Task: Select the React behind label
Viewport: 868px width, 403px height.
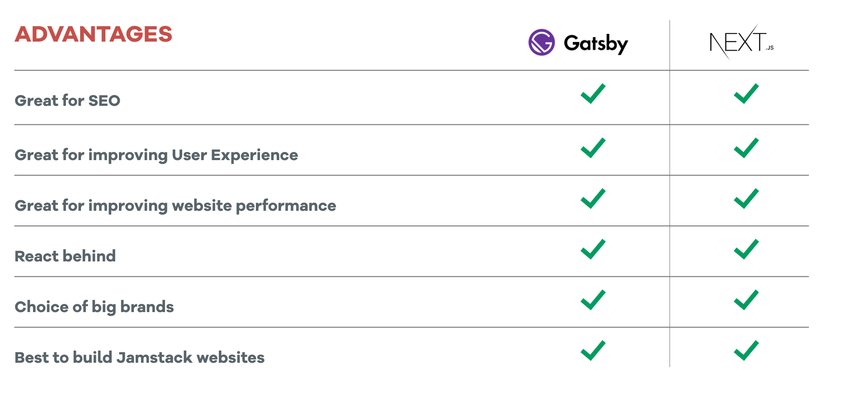Action: (65, 256)
